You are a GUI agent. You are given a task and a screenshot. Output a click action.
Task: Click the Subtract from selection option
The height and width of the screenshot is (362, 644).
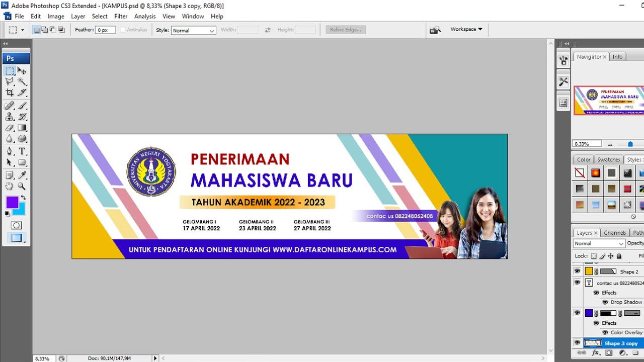(53, 30)
